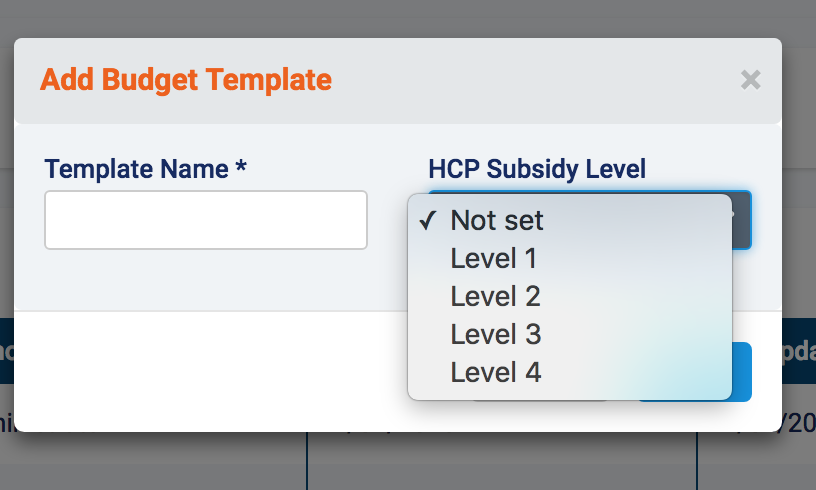Close the Add Budget Template dialog

pos(751,80)
